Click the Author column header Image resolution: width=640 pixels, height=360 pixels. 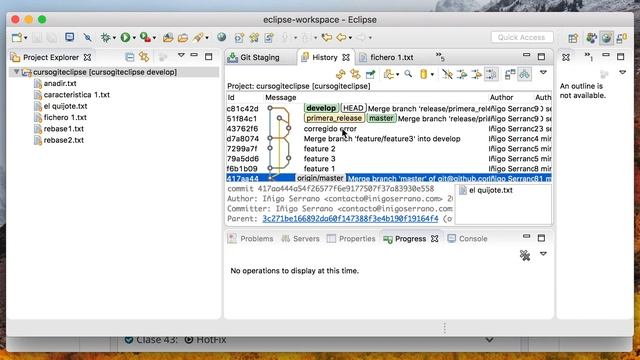[x=501, y=98]
